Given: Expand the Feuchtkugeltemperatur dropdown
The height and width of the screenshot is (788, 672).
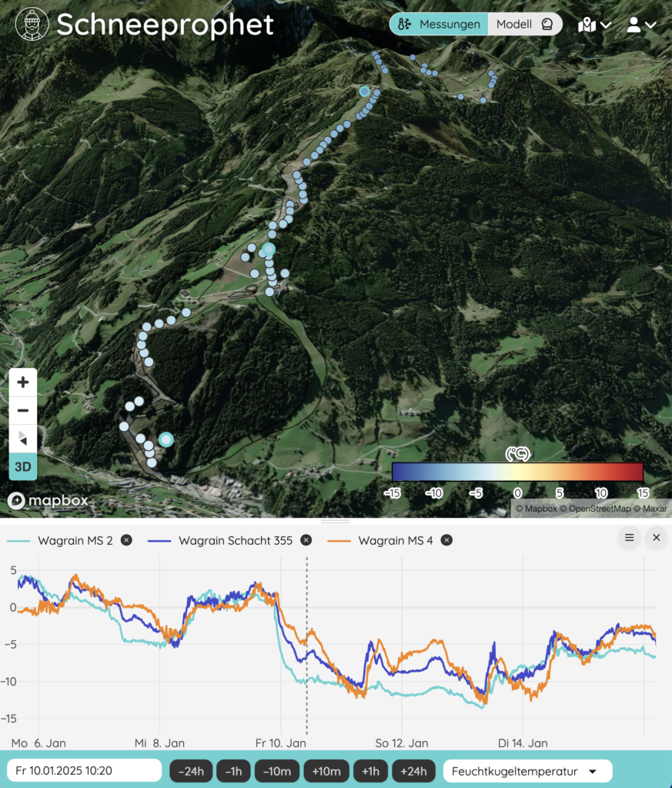Looking at the screenshot, I should [x=527, y=771].
